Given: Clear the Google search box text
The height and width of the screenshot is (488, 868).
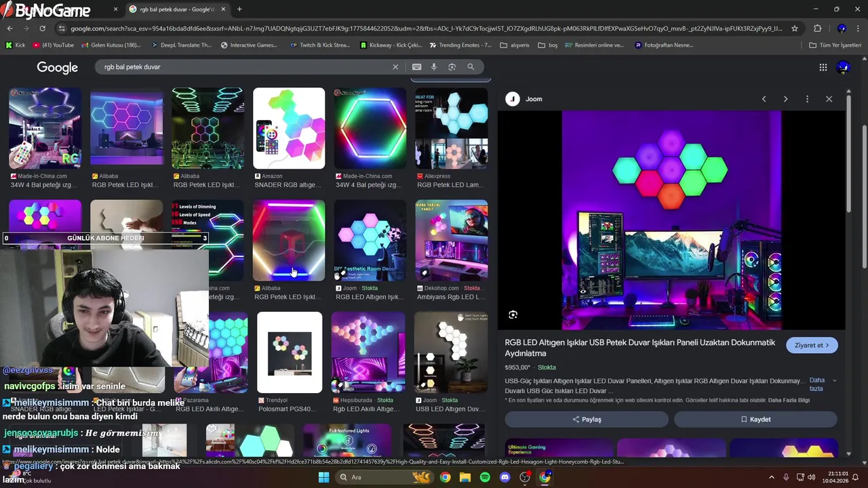Looking at the screenshot, I should coord(395,67).
